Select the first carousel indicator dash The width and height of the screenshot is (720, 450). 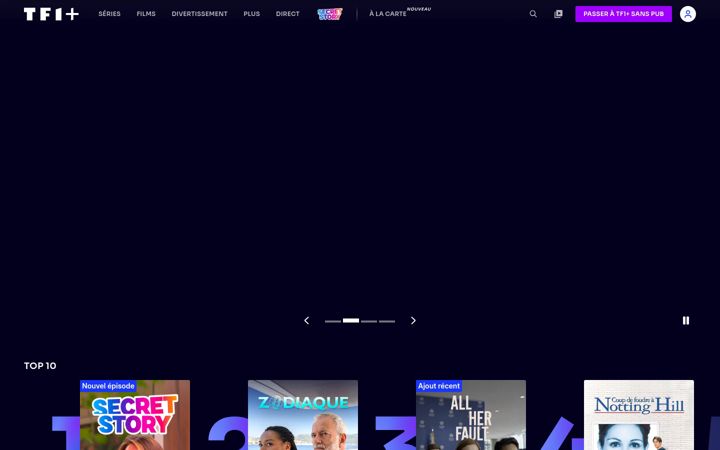(333, 321)
